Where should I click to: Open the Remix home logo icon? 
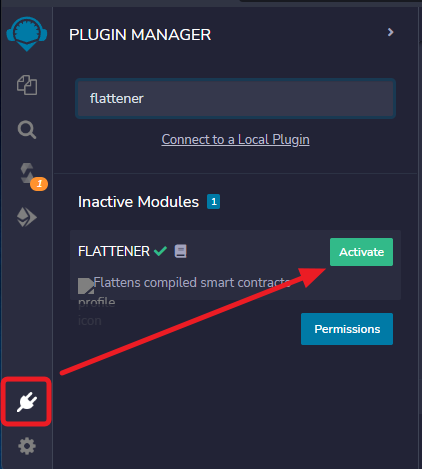click(x=27, y=34)
